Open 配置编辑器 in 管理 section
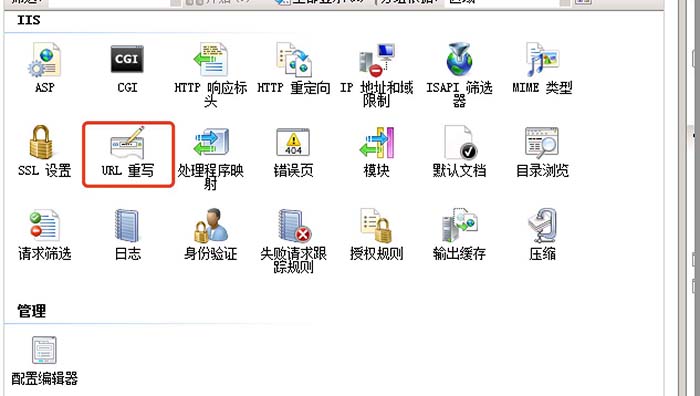This screenshot has height=396, width=700. coord(44,350)
